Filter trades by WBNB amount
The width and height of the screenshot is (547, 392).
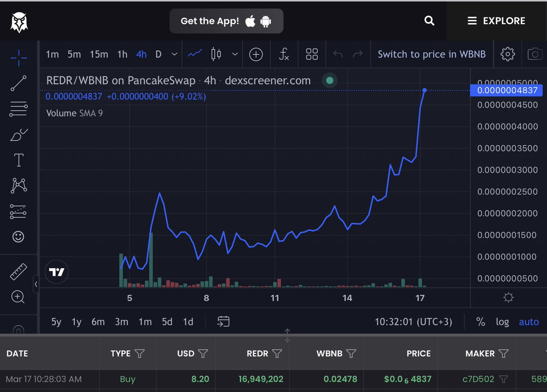click(x=351, y=354)
